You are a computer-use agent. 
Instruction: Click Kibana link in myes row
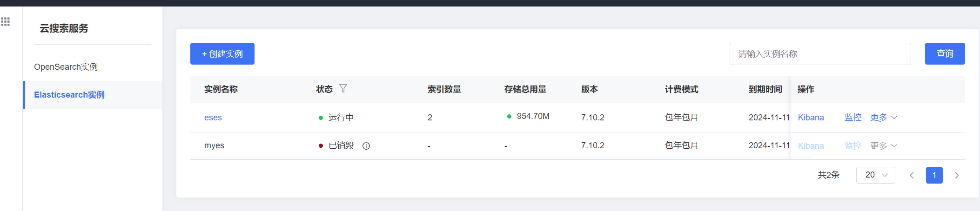811,146
